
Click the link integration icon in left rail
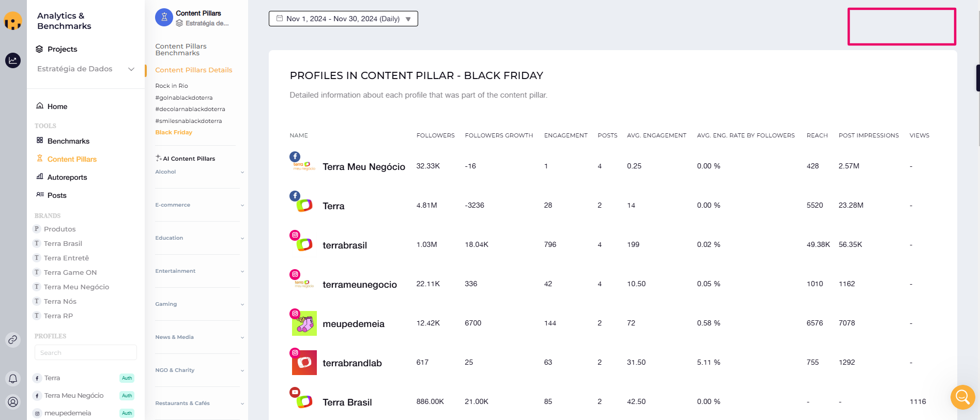click(x=13, y=339)
